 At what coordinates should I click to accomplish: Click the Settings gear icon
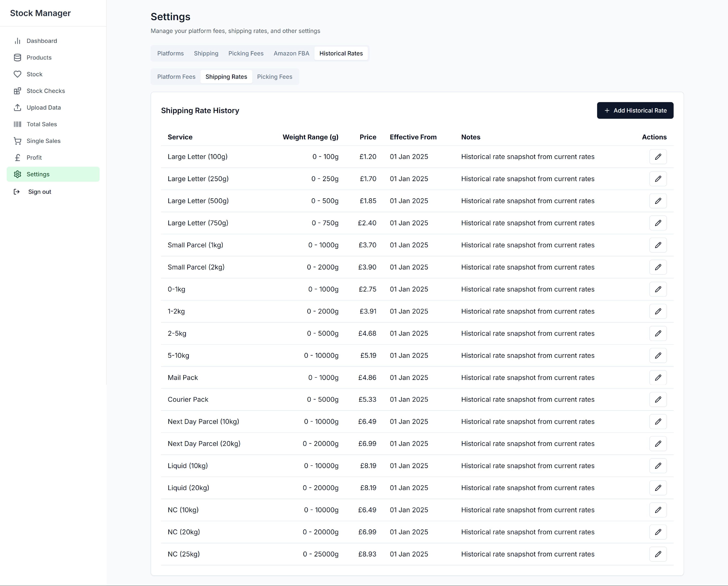[18, 174]
